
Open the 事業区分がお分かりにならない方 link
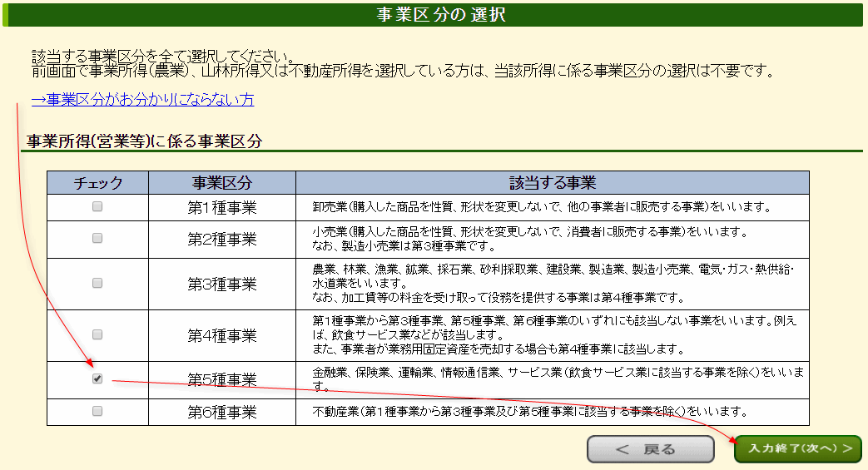pos(142,100)
